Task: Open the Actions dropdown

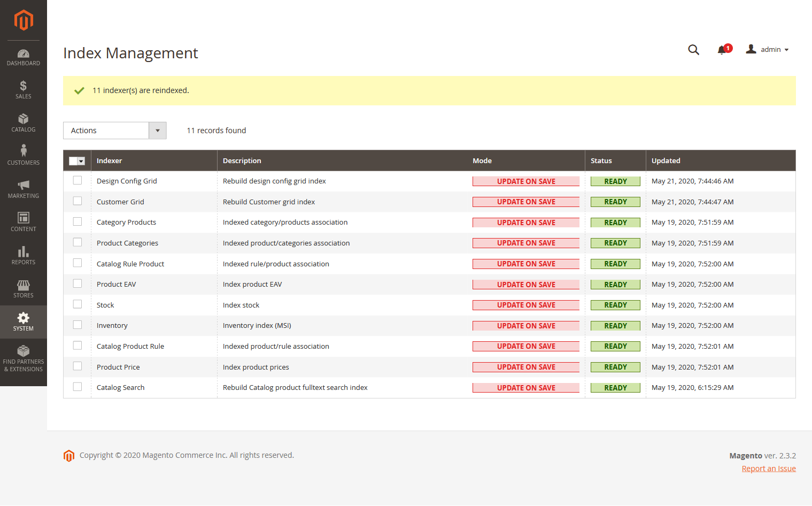Action: pyautogui.click(x=106, y=130)
